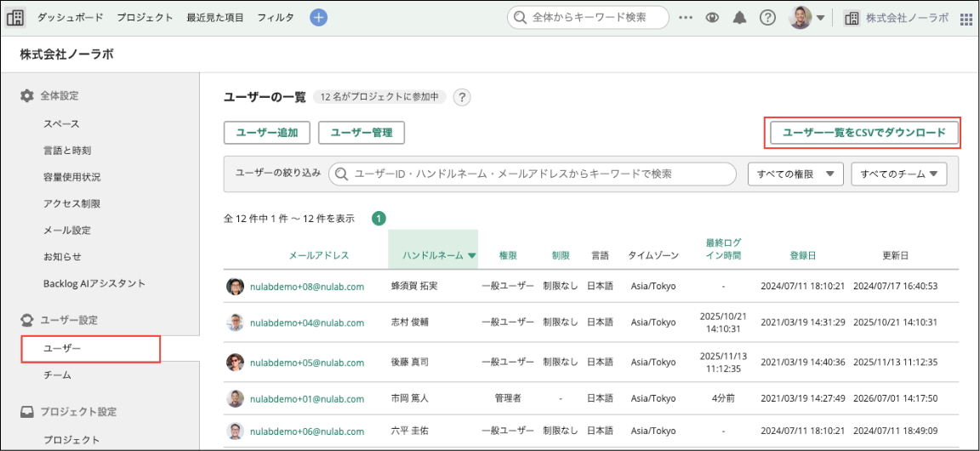This screenshot has width=980, height=451.
Task: Expand the profile dropdown arrow
Action: (821, 18)
